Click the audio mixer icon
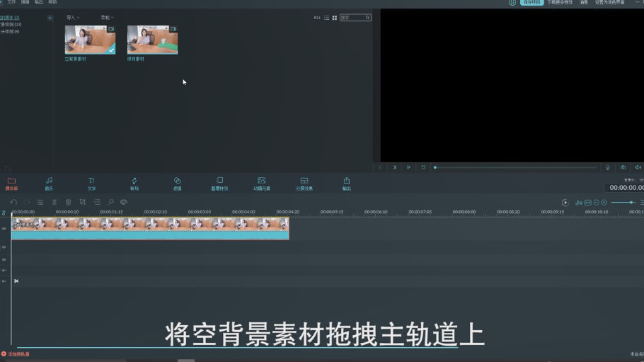Screen dimensions: 644x362 tap(579, 203)
